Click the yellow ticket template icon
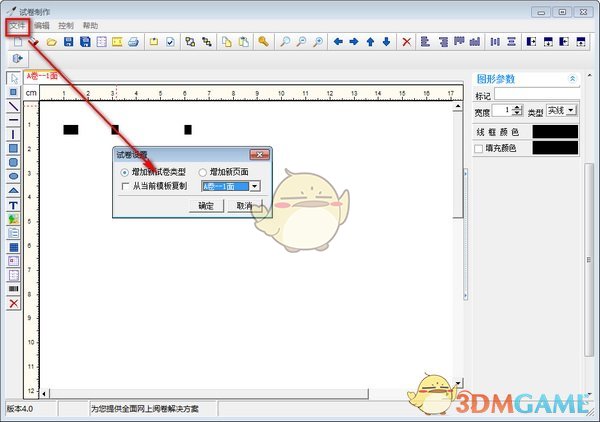The width and height of the screenshot is (600, 422). tap(117, 42)
